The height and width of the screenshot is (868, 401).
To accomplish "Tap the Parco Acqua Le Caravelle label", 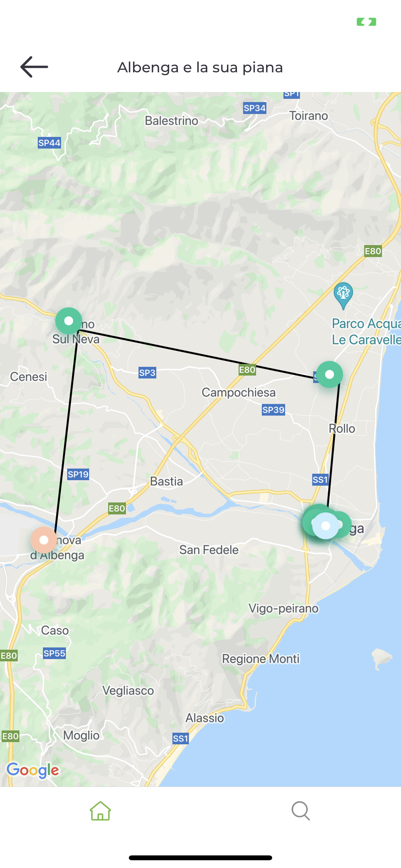I will tap(366, 332).
